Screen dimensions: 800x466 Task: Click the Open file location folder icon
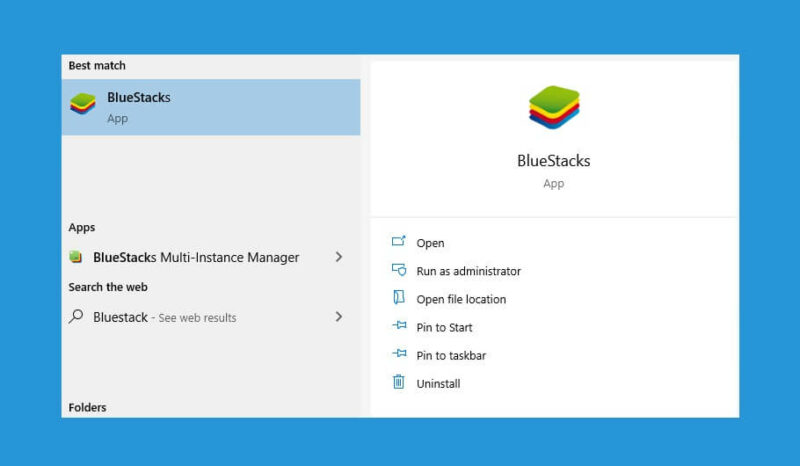(x=398, y=297)
